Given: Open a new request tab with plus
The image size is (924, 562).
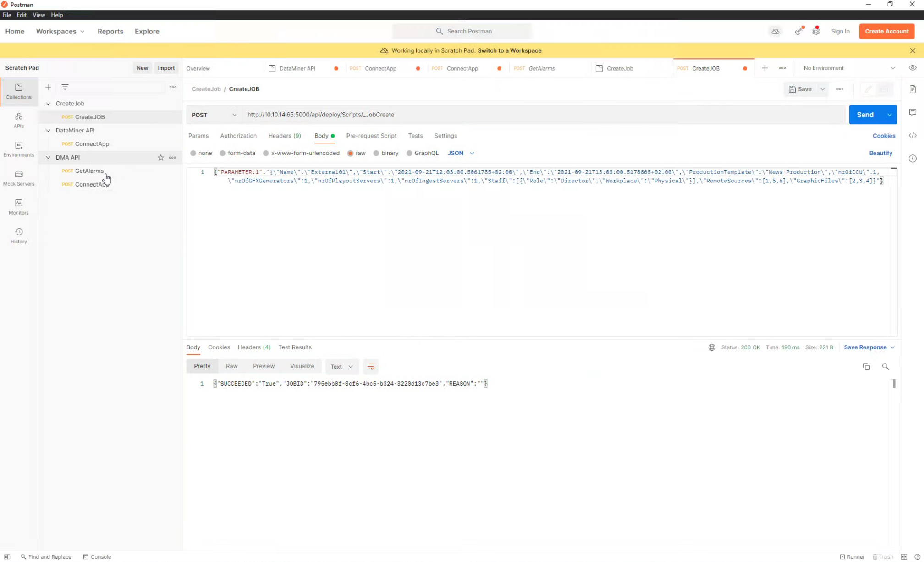Looking at the screenshot, I should pos(765,68).
